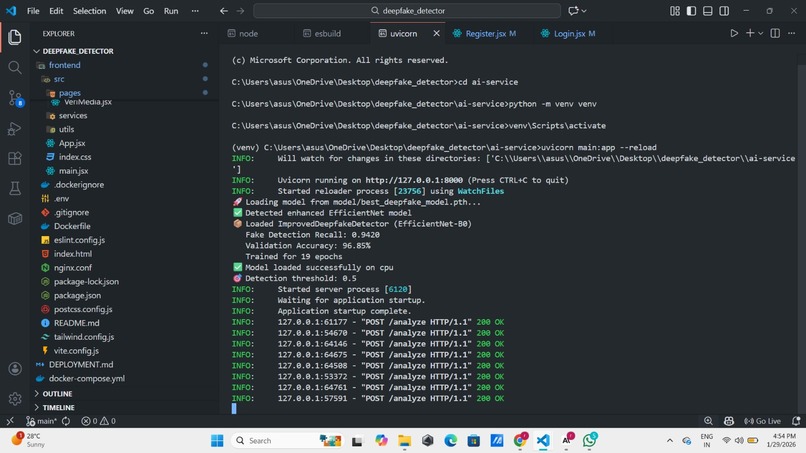Open the Explorer view in activity bar
806x453 pixels.
pos(14,37)
